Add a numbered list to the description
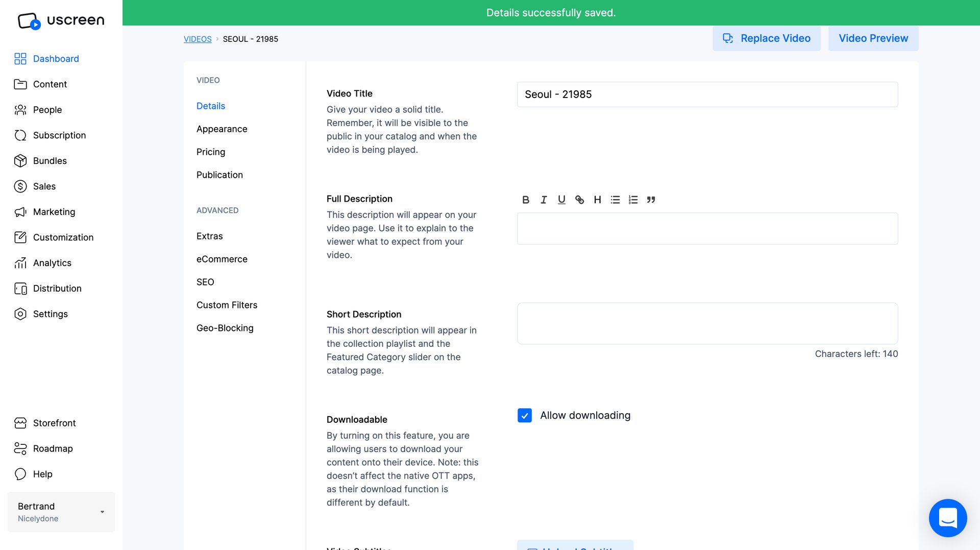980x550 pixels. coord(633,200)
